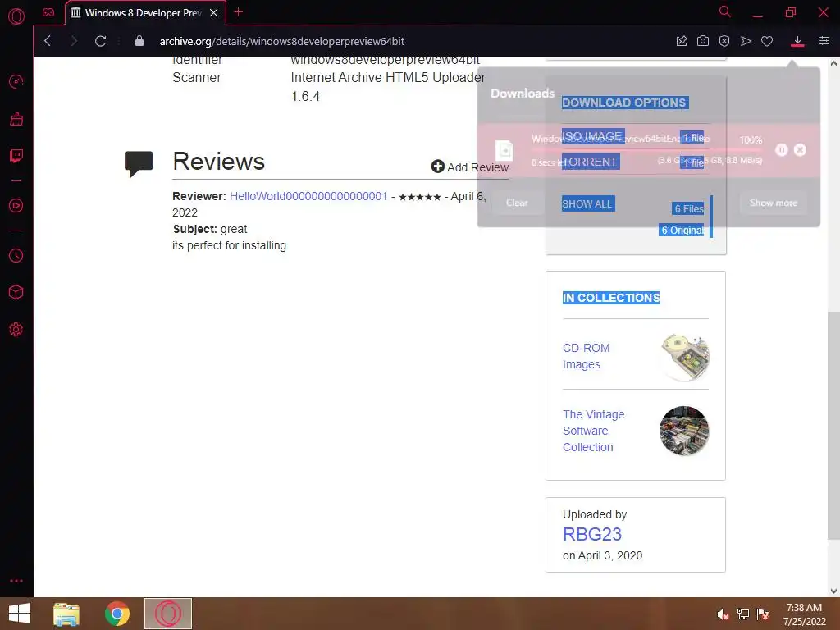The image size is (840, 630).
Task: Toggle the downloads toolbar icon
Action: 797,41
